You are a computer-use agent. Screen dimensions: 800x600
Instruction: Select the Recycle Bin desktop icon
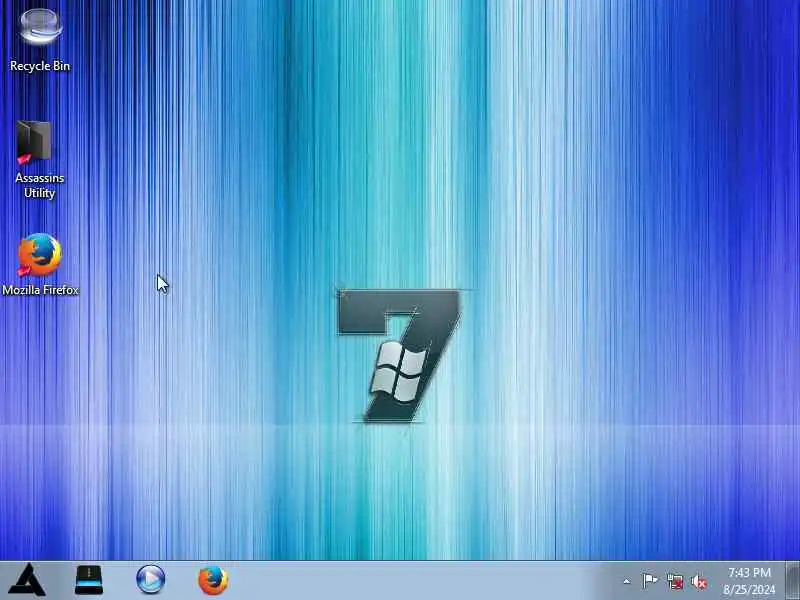pos(40,39)
